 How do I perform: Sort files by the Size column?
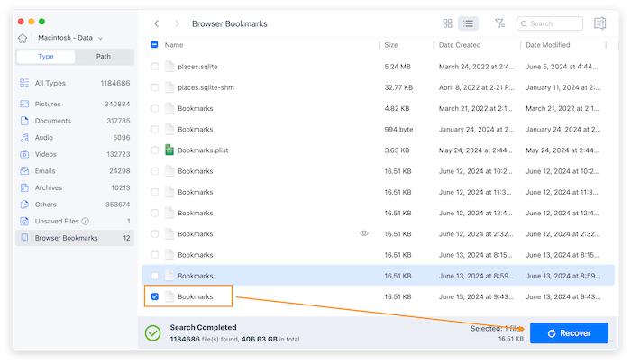(391, 44)
